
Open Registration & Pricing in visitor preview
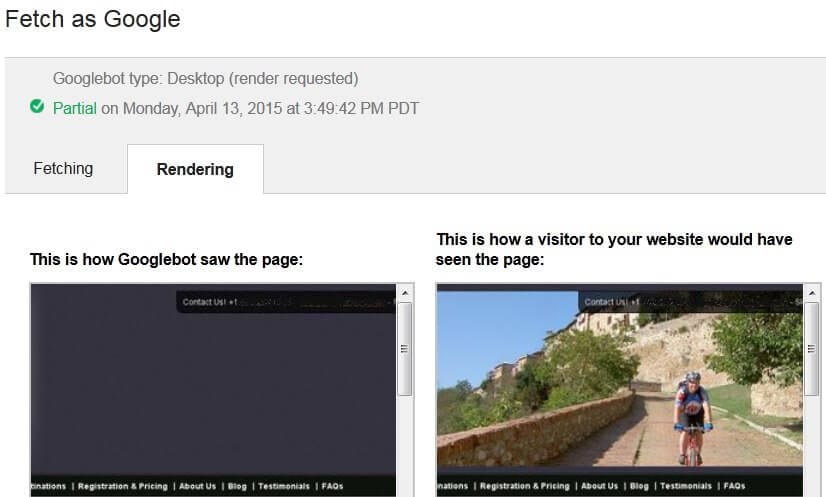tap(525, 486)
